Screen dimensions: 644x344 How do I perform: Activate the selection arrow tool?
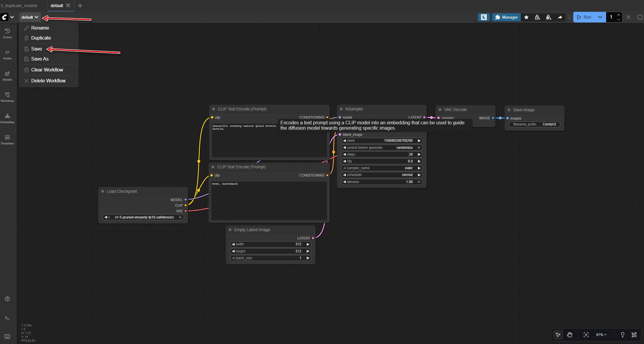point(558,335)
